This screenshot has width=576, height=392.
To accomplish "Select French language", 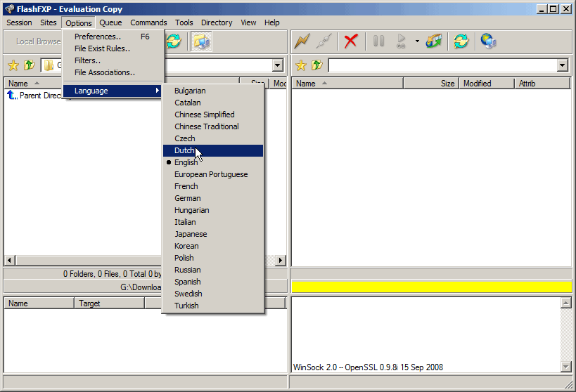I will click(x=213, y=186).
